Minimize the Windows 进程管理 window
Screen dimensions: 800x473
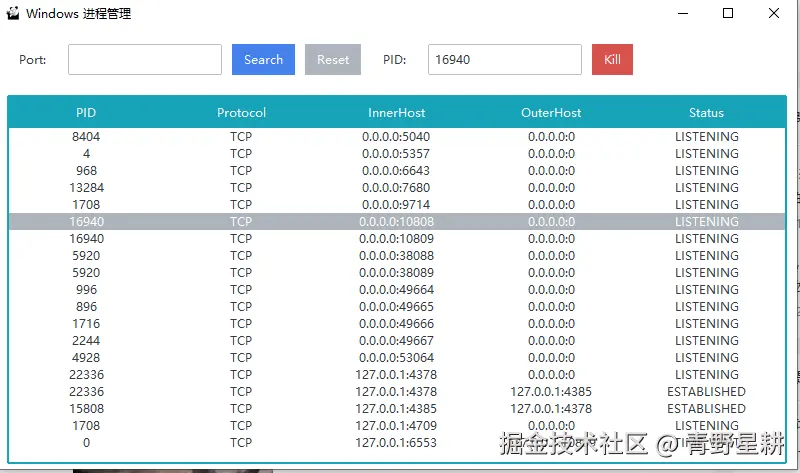click(683, 13)
